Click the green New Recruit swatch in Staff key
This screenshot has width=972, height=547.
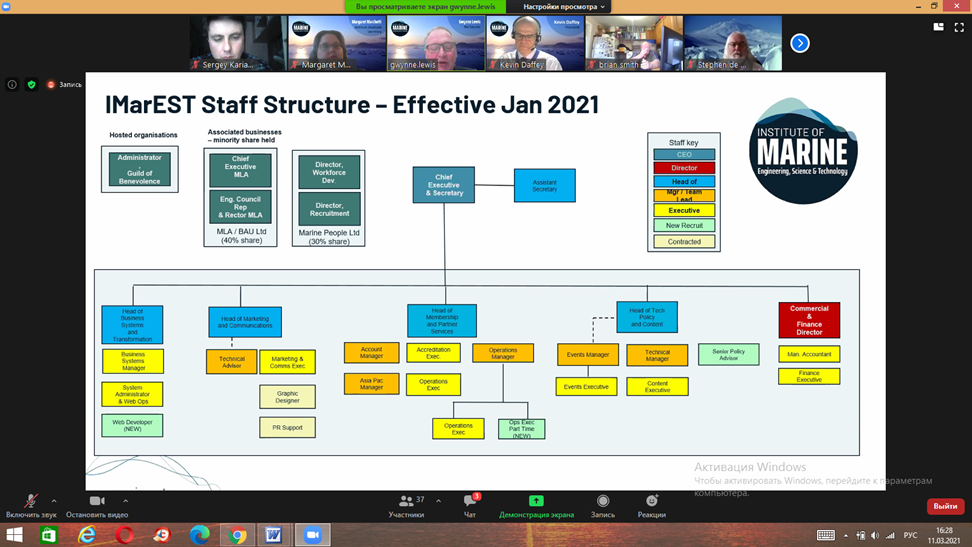coord(684,226)
